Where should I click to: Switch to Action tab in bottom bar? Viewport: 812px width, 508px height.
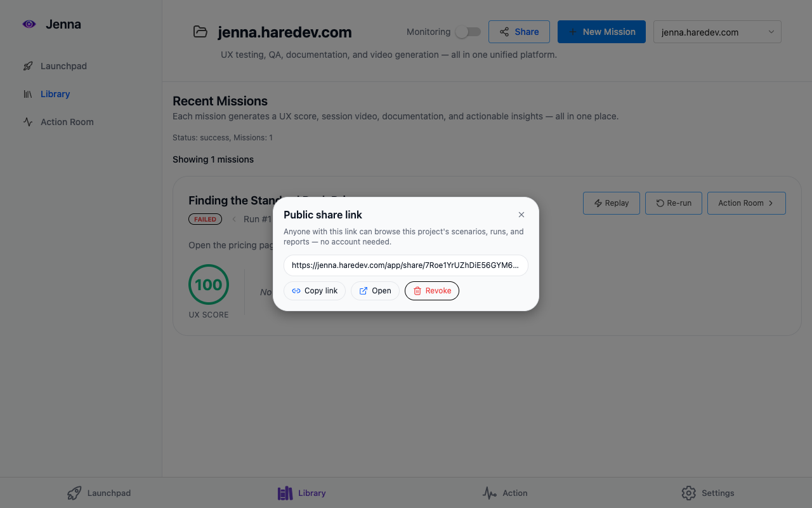click(x=505, y=493)
